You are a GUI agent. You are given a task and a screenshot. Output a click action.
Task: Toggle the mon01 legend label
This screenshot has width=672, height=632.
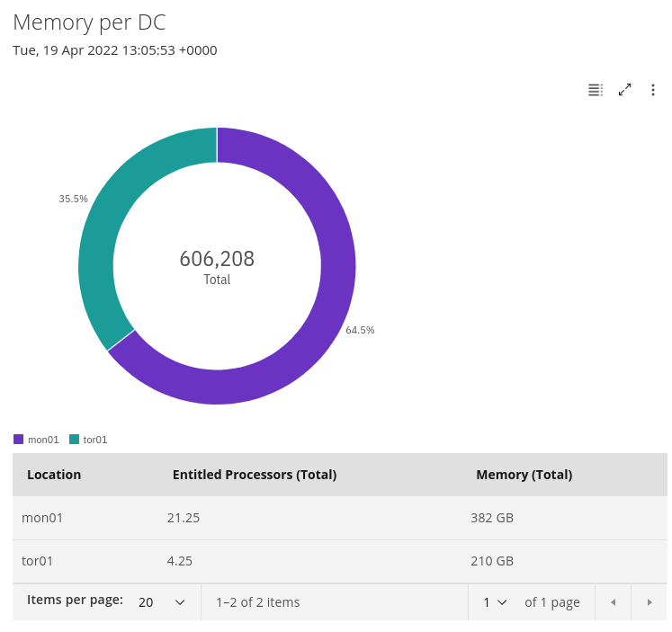tap(43, 440)
